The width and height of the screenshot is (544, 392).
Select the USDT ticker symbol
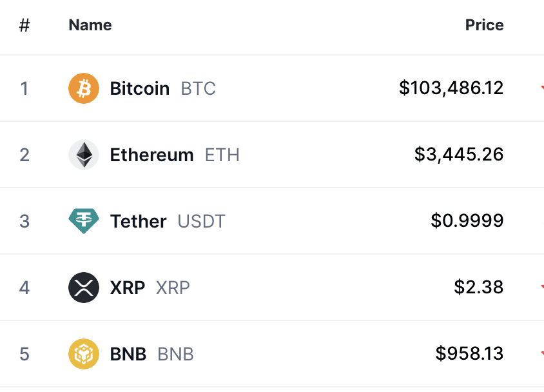pos(202,221)
